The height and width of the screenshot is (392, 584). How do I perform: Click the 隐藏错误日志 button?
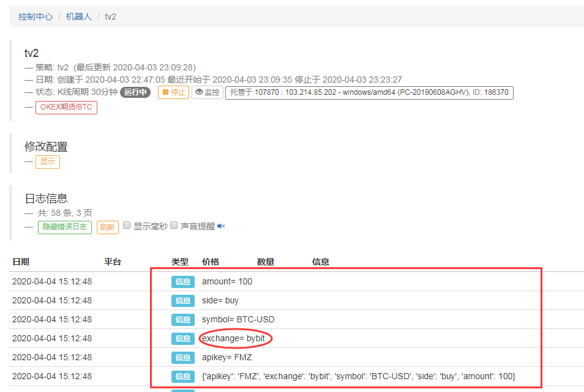click(65, 227)
